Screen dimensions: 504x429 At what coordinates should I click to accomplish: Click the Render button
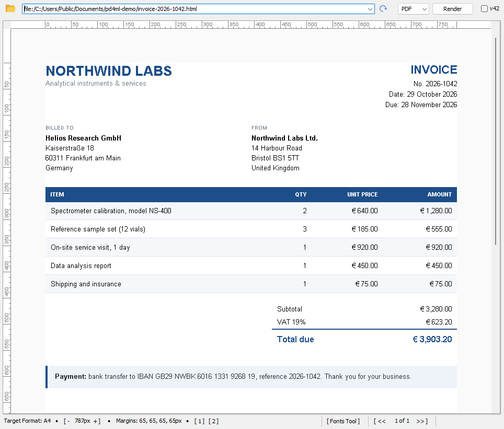[x=453, y=9]
